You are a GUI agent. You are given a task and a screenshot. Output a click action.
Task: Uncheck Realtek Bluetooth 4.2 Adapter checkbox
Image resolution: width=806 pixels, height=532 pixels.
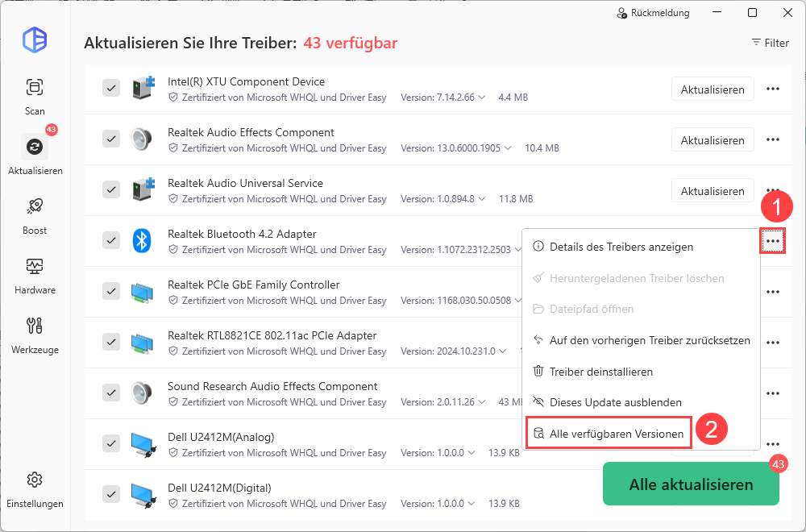tap(111, 240)
